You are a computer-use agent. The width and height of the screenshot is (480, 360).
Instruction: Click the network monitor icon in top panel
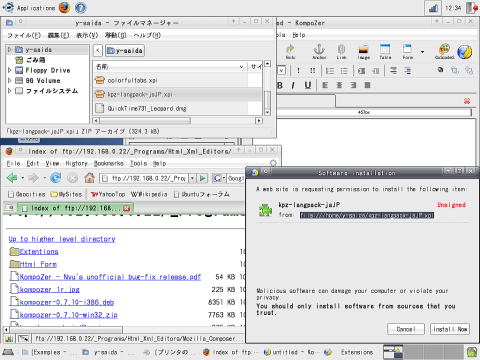tap(433, 8)
